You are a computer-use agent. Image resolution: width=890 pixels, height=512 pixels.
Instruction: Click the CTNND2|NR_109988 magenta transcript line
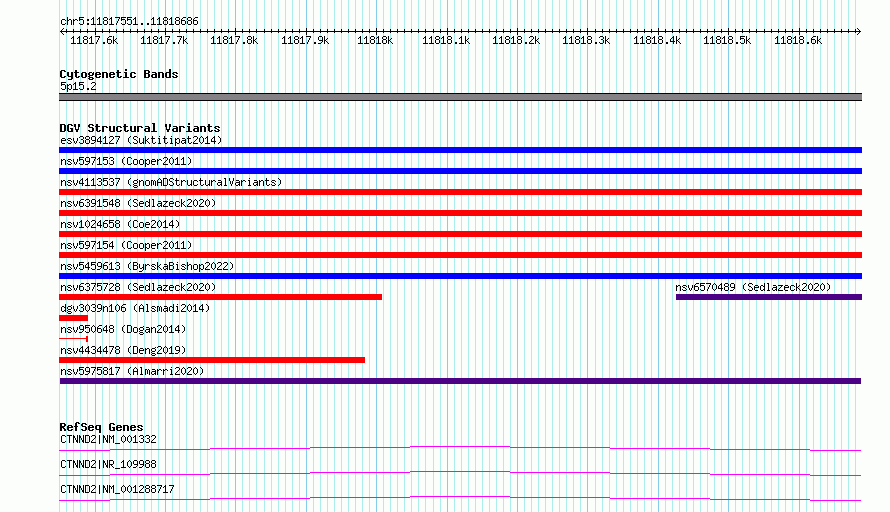tap(460, 473)
